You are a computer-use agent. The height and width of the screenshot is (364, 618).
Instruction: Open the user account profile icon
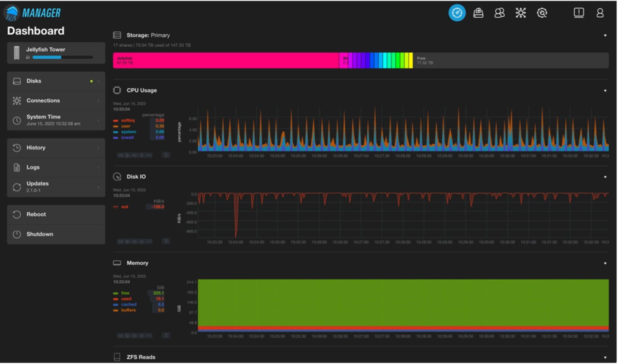click(600, 13)
